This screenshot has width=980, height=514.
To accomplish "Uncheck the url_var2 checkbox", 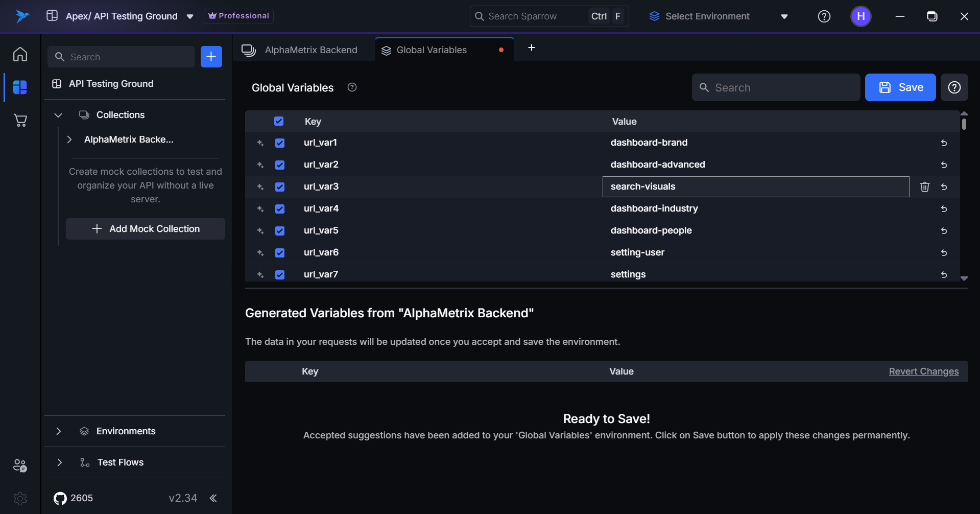I will point(279,165).
